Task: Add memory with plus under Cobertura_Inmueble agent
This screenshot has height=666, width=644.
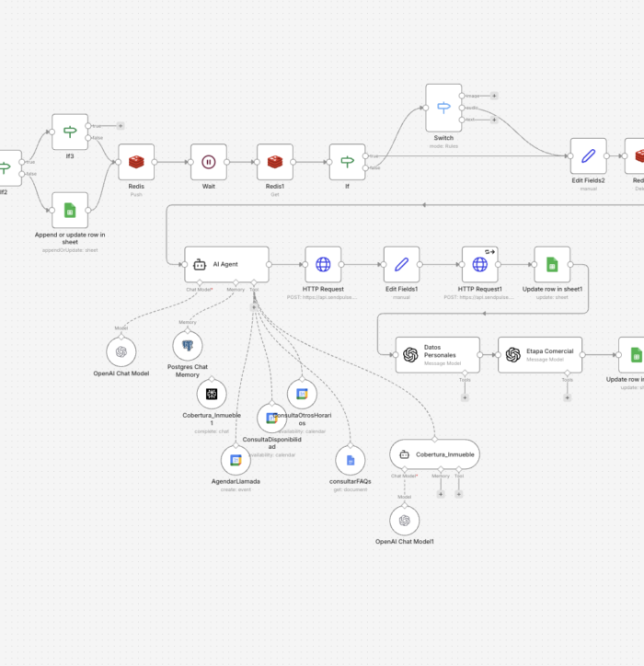Action: click(441, 494)
